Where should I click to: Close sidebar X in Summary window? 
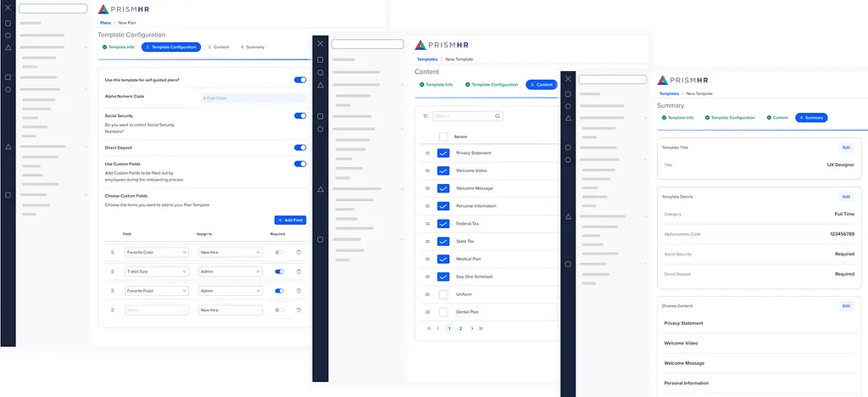coord(568,79)
